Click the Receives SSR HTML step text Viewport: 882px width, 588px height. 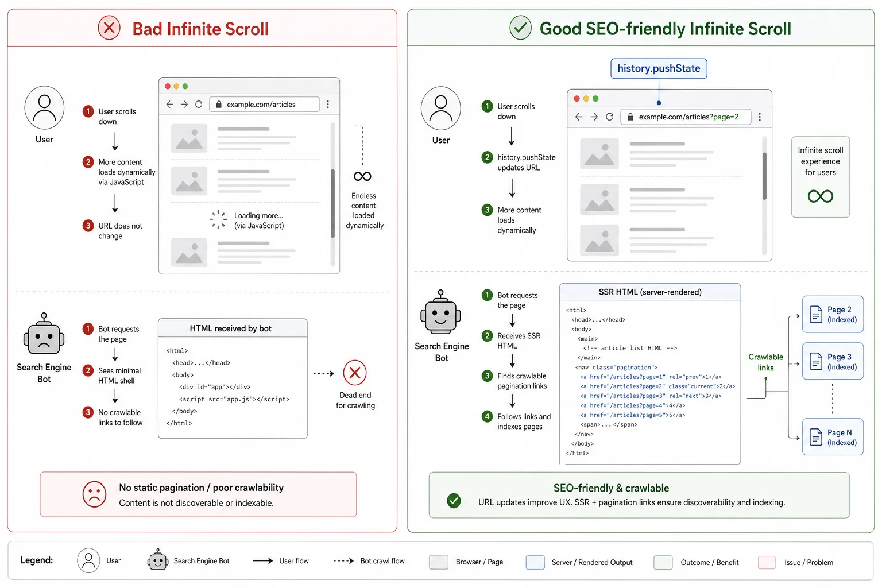[x=519, y=341]
